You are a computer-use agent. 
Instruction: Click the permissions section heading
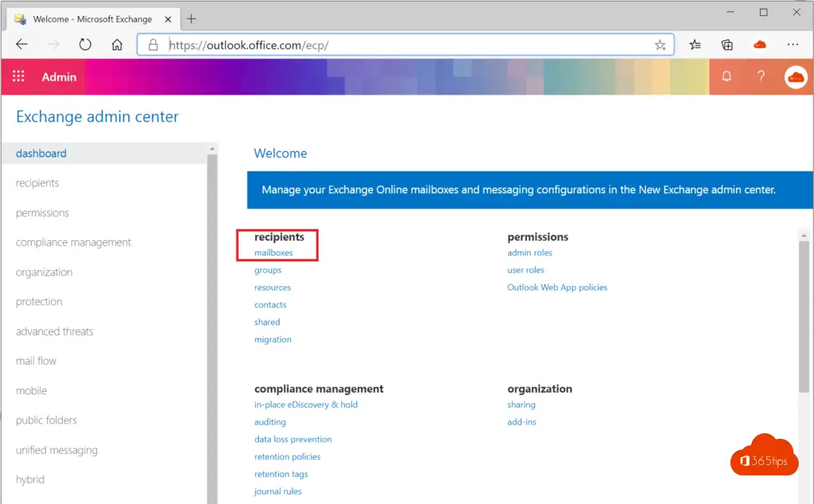[538, 237]
